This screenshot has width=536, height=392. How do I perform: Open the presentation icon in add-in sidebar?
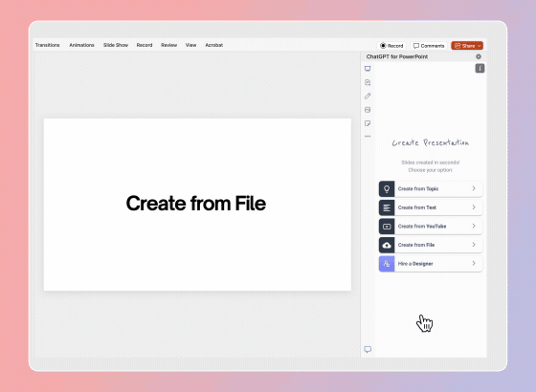click(368, 69)
